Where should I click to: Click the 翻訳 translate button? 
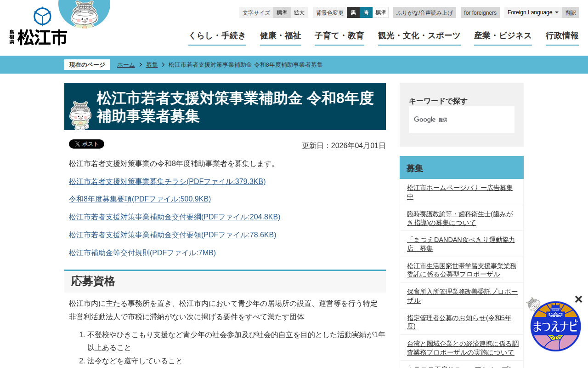[x=571, y=12]
